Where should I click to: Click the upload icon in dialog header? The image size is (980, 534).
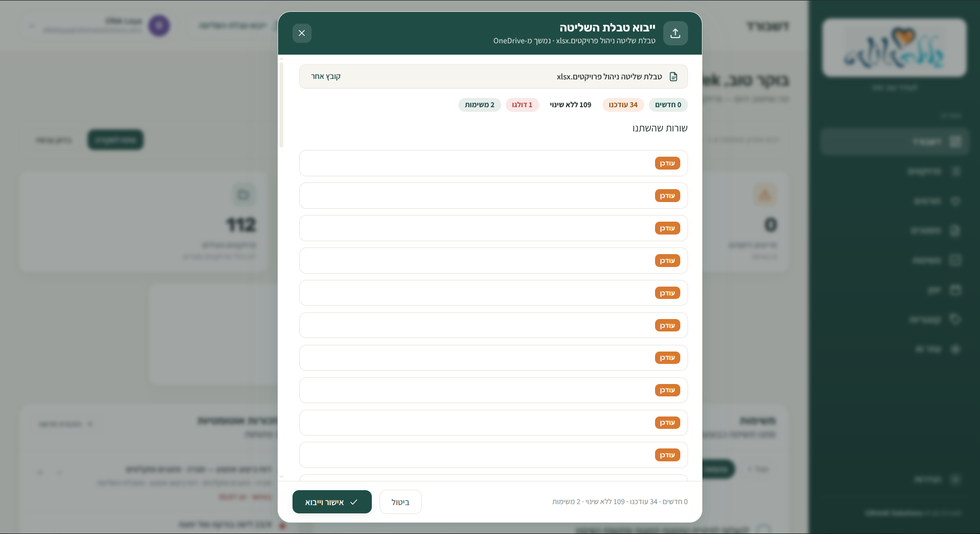(675, 33)
